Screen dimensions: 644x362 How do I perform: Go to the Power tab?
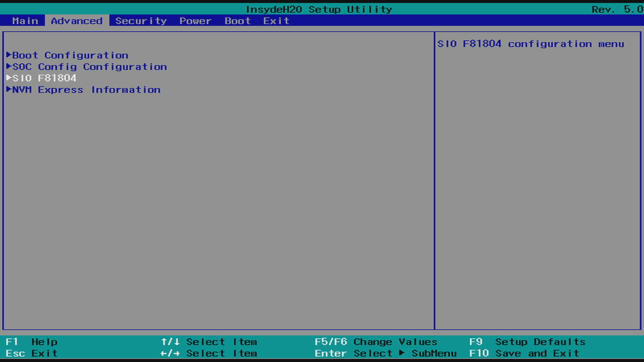pos(195,21)
